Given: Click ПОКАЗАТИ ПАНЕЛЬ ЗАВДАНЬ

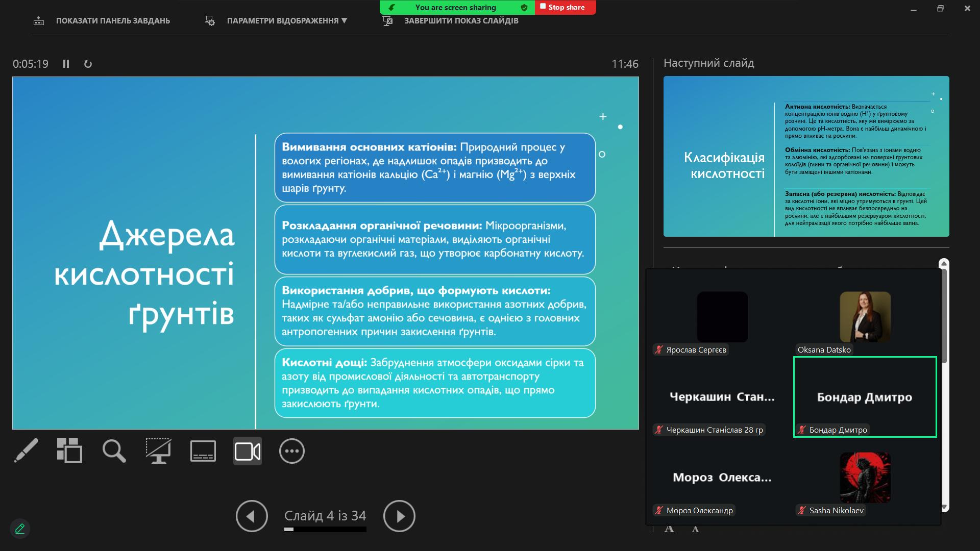Looking at the screenshot, I should [x=112, y=21].
